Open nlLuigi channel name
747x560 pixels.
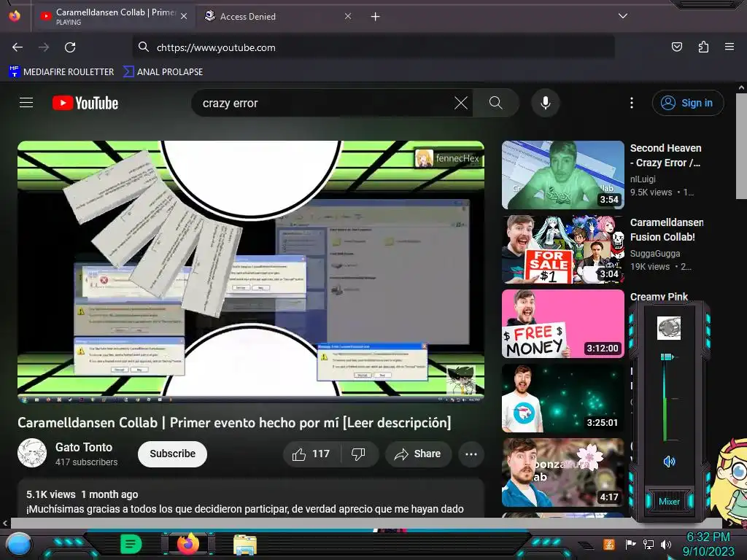coord(643,179)
